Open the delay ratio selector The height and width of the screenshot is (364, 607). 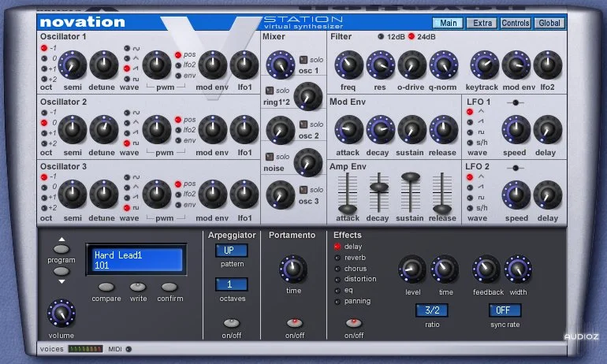coord(432,310)
